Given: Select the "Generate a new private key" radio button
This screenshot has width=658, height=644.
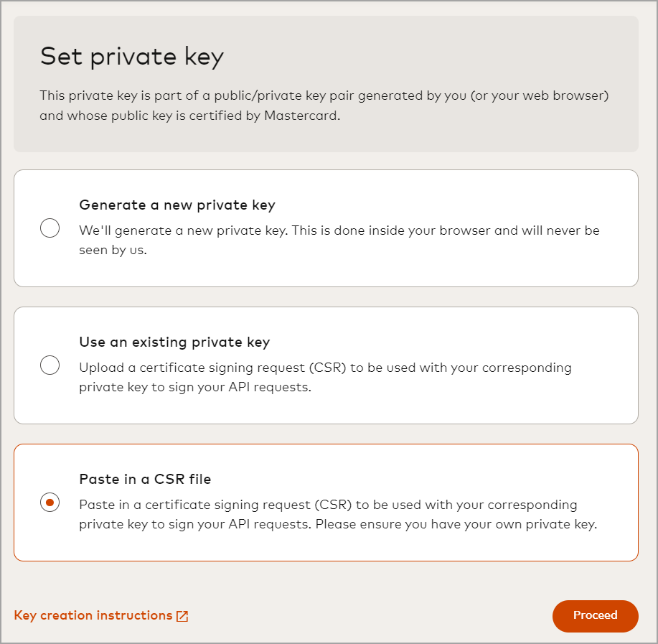Looking at the screenshot, I should click(50, 228).
